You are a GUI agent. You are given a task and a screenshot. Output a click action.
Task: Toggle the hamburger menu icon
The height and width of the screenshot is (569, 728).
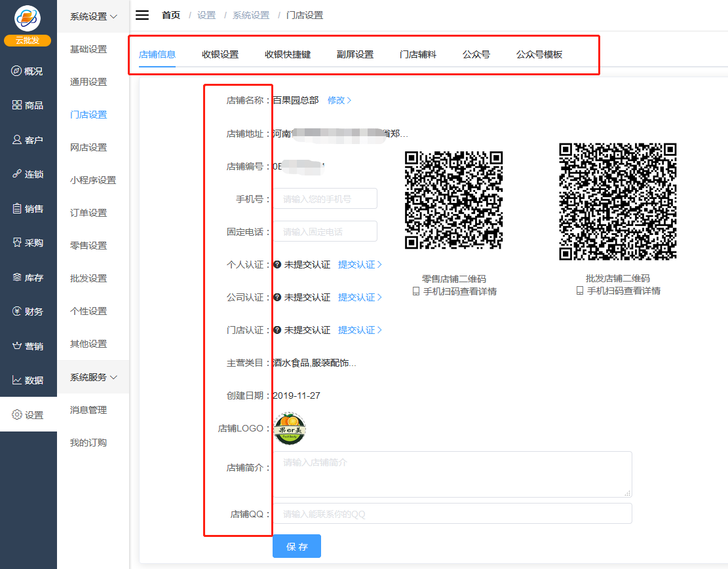click(142, 15)
